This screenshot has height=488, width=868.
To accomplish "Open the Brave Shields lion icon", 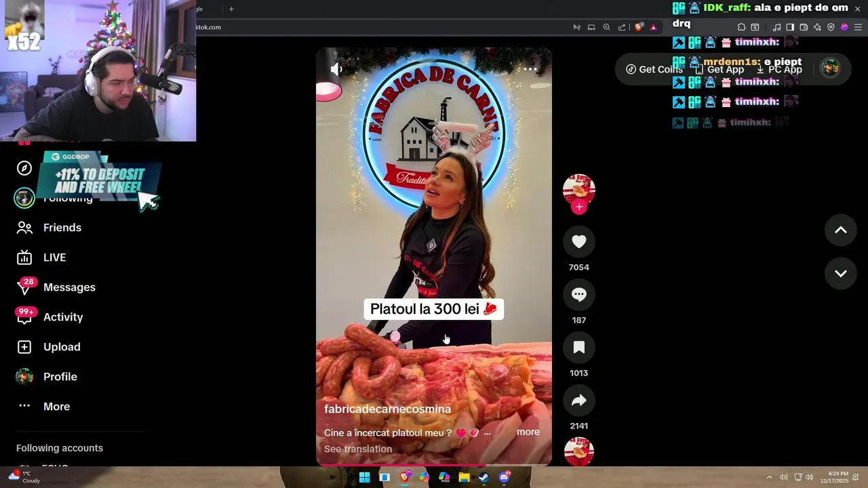I will [x=639, y=27].
